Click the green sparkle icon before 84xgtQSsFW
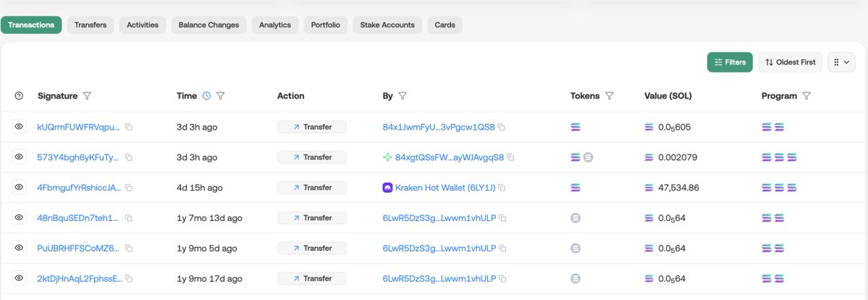The width and height of the screenshot is (868, 300). click(x=387, y=157)
